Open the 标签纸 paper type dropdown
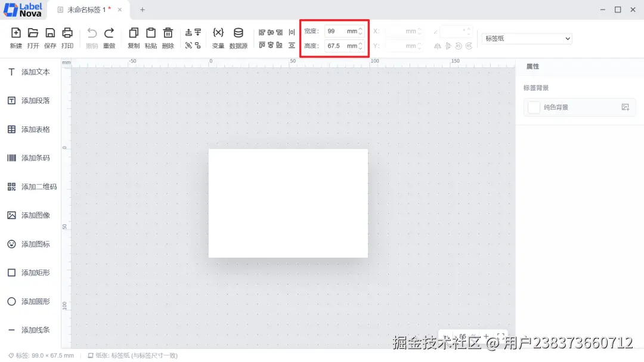644x362 pixels. (527, 39)
